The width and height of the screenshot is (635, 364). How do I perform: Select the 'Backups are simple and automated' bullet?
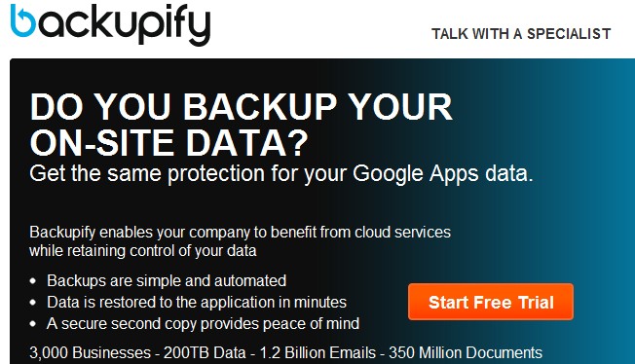[x=167, y=280]
